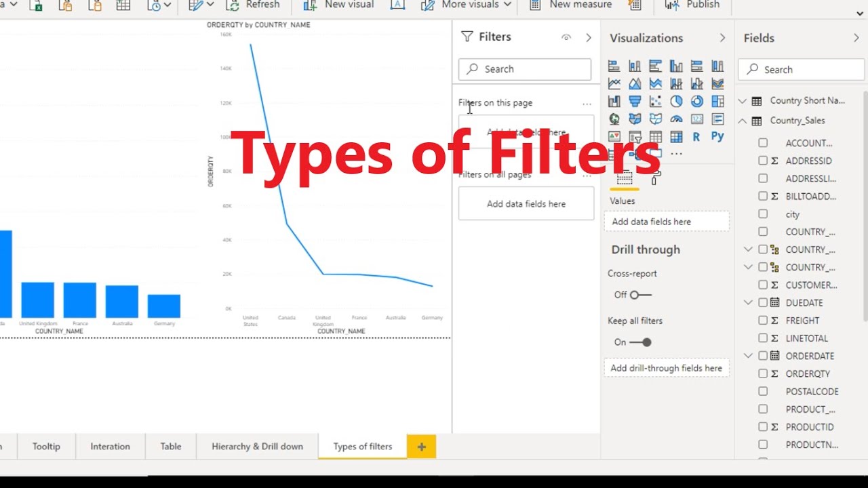Turn on the Cross-report toggle
The image size is (868, 488).
pyautogui.click(x=640, y=295)
